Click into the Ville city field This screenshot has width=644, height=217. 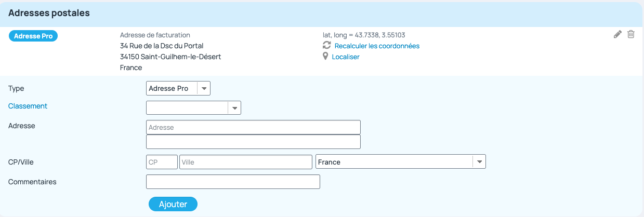(x=246, y=162)
